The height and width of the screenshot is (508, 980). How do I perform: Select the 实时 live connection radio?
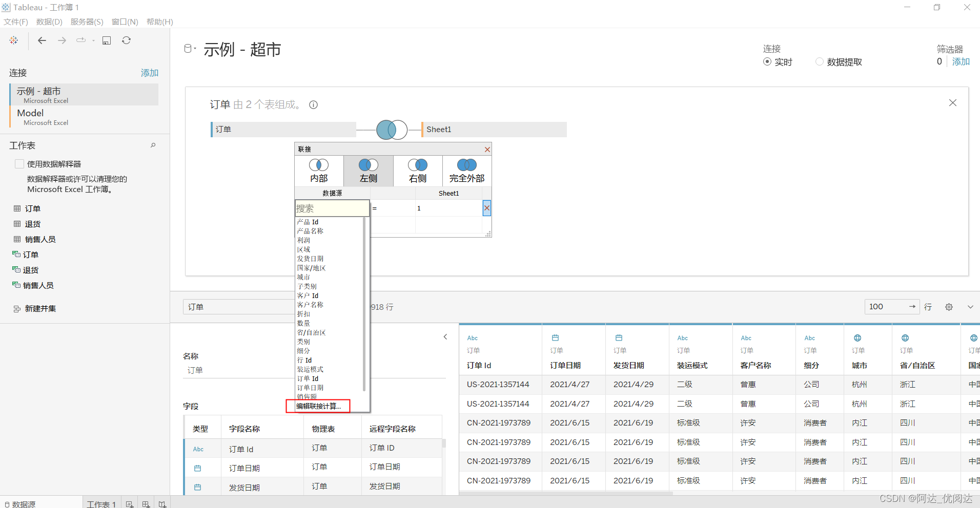point(767,61)
